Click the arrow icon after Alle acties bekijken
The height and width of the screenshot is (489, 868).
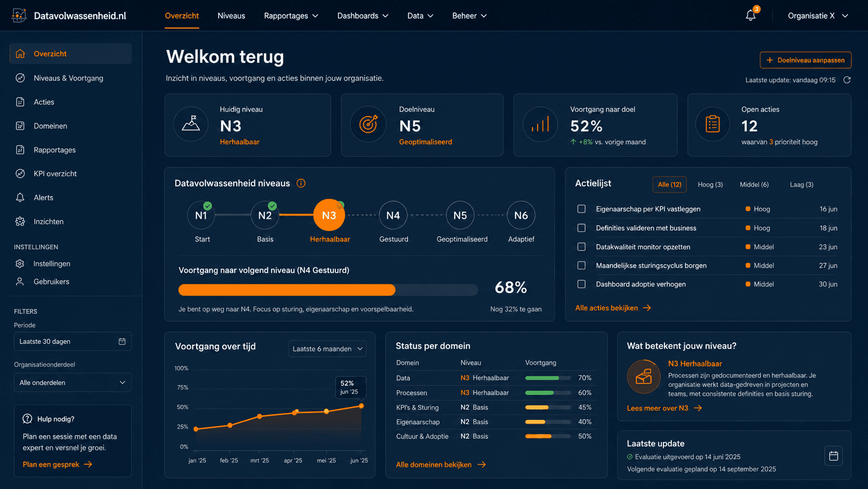(x=647, y=308)
